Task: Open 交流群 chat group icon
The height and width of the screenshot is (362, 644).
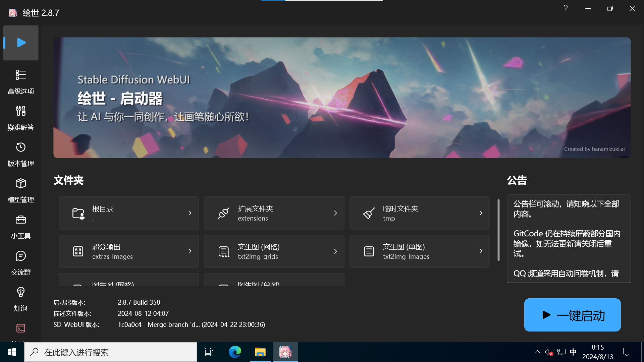Action: click(21, 256)
